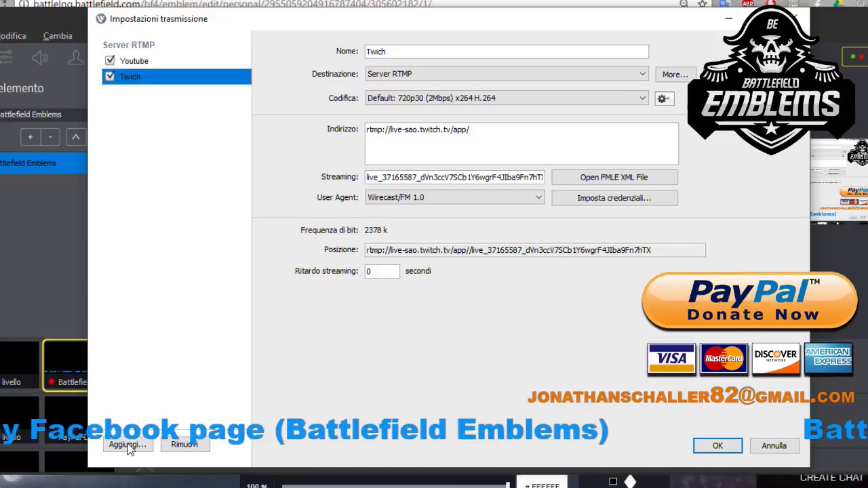868x488 pixels.
Task: Open the encoder settings gear menu
Action: pyautogui.click(x=663, y=99)
